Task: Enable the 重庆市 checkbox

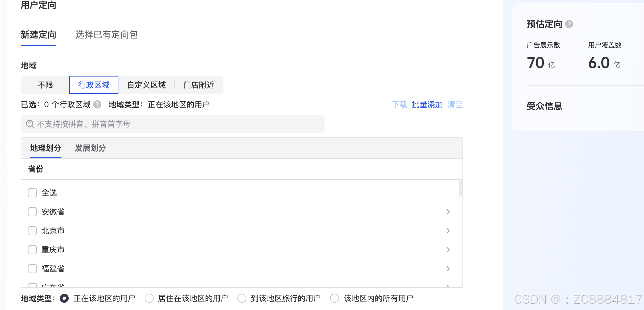Action: [32, 250]
